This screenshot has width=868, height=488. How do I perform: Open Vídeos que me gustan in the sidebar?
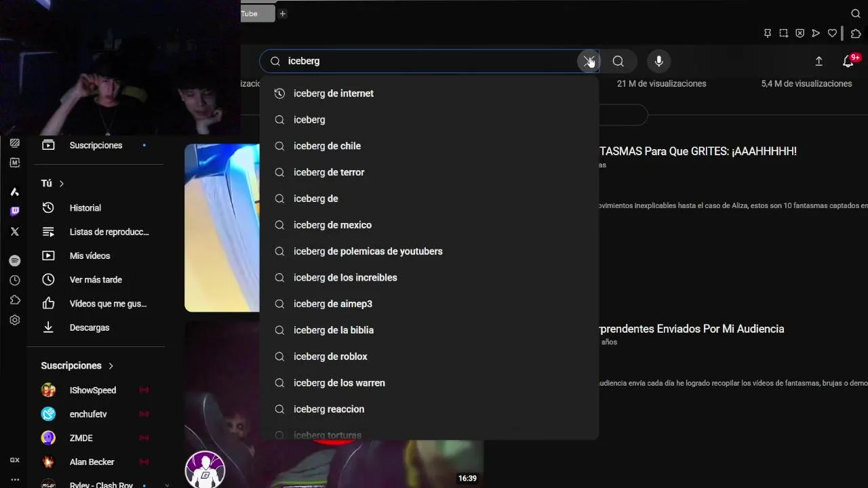(x=96, y=304)
